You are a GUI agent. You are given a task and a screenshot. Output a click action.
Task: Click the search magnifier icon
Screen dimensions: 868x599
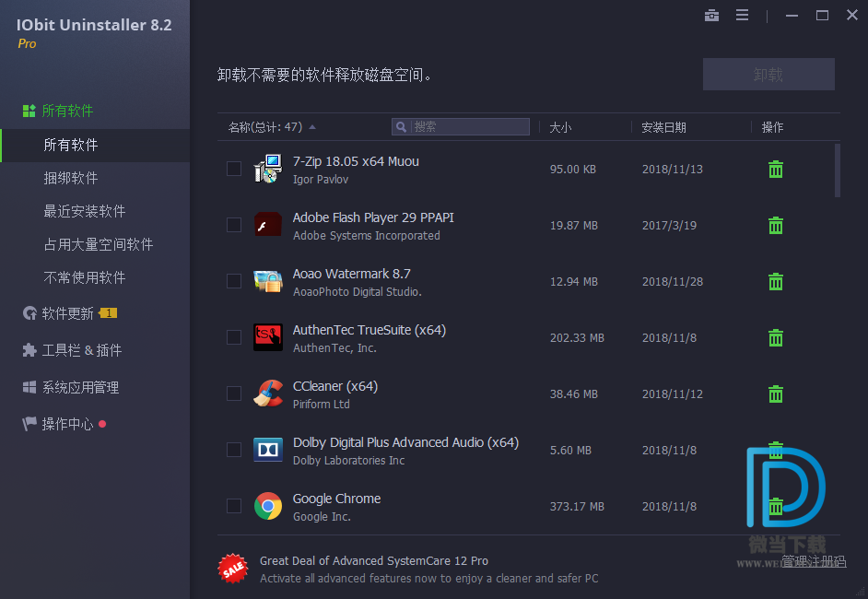coord(402,127)
